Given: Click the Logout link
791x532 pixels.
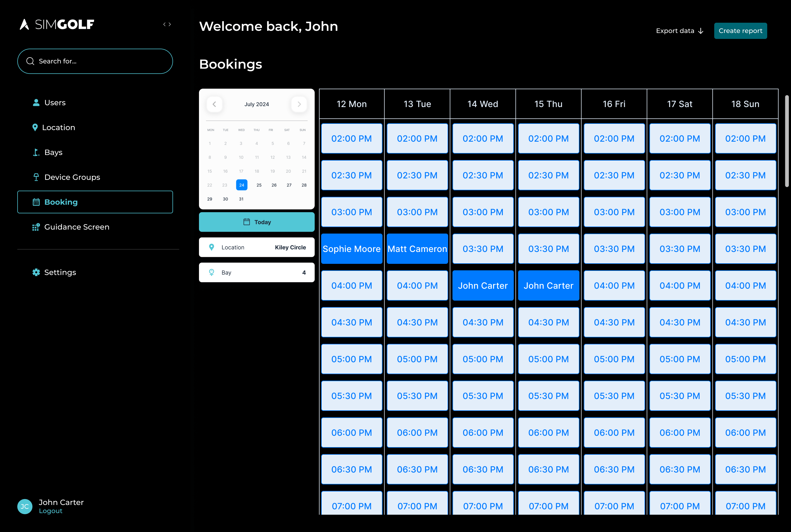Looking at the screenshot, I should 51,511.
